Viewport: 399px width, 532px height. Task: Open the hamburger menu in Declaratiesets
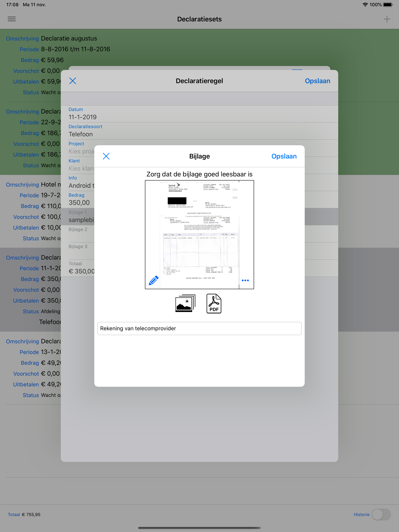coord(11,19)
